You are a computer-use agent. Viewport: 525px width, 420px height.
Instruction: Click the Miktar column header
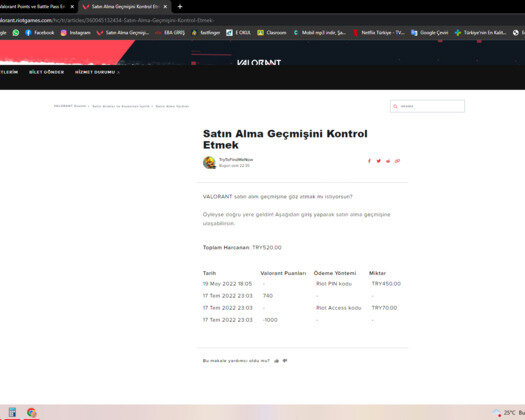[377, 273]
